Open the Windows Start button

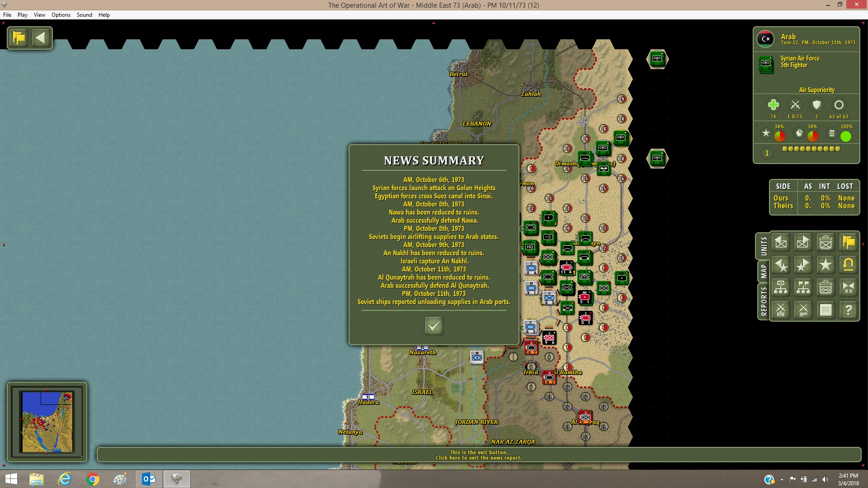point(11,479)
